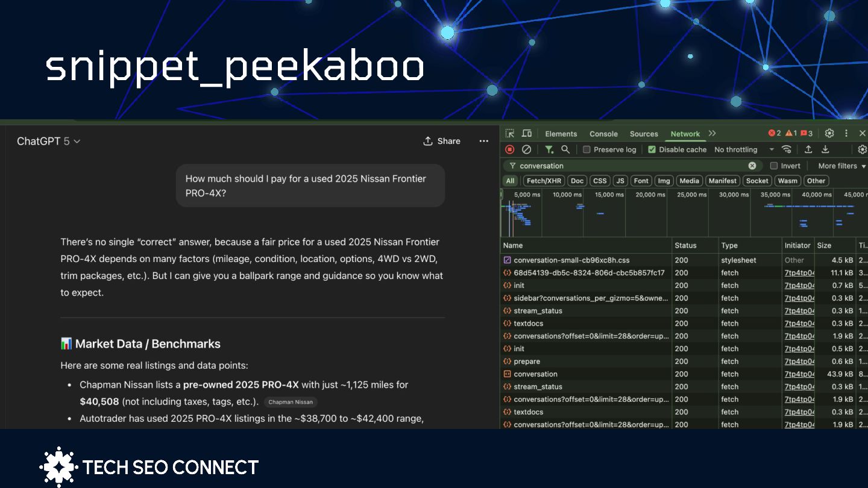Screen dimensions: 868x488
Task: Sort requests by Type column
Action: point(750,245)
